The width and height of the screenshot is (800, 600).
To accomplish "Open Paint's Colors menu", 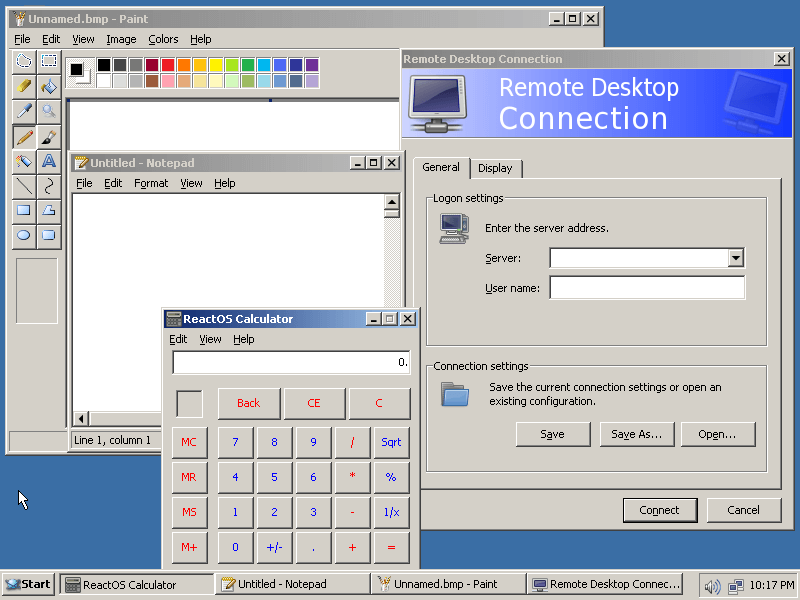I will click(x=163, y=39).
